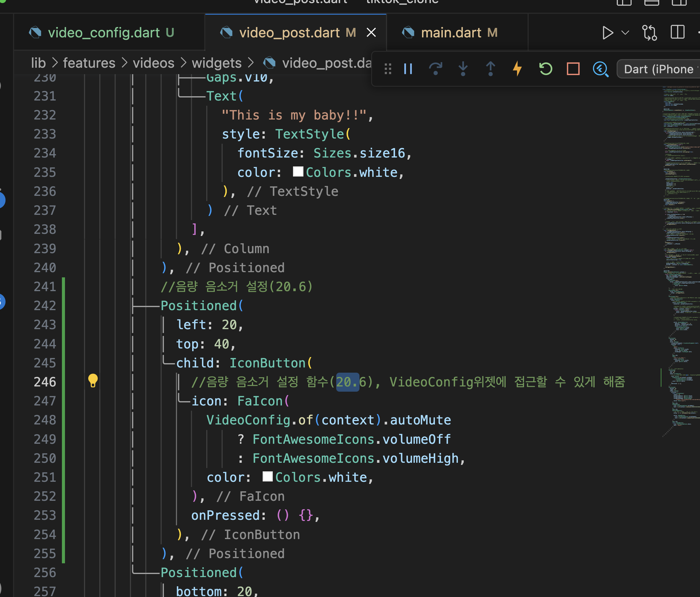The height and width of the screenshot is (597, 700).
Task: Split the editor to the right
Action: click(x=677, y=33)
